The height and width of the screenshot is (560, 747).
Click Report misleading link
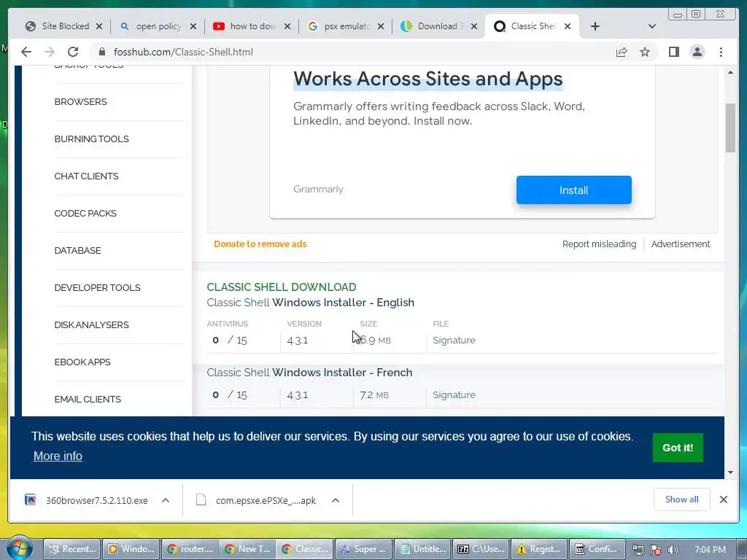pyautogui.click(x=599, y=244)
